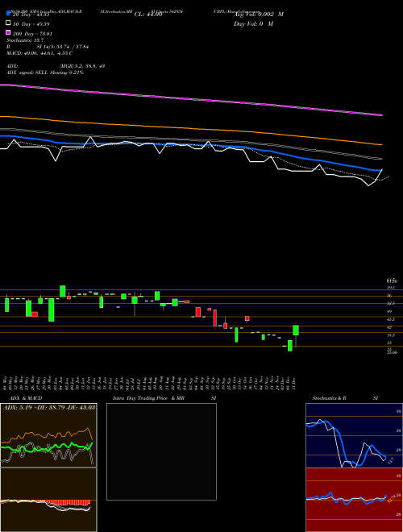Click the '56' price axis label
Screen dimensions: 403x532
click(x=389, y=296)
